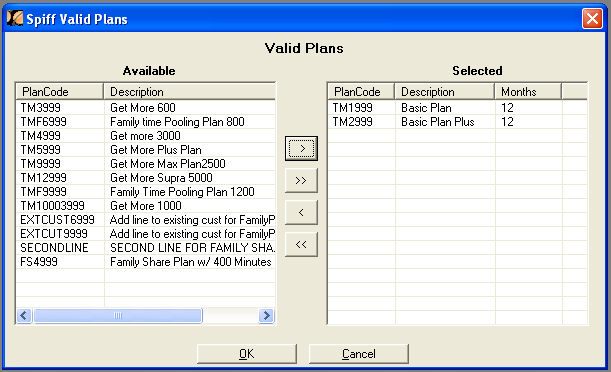The width and height of the screenshot is (611, 372).
Task: Click description Get More Max Plan2500
Action: (x=168, y=164)
